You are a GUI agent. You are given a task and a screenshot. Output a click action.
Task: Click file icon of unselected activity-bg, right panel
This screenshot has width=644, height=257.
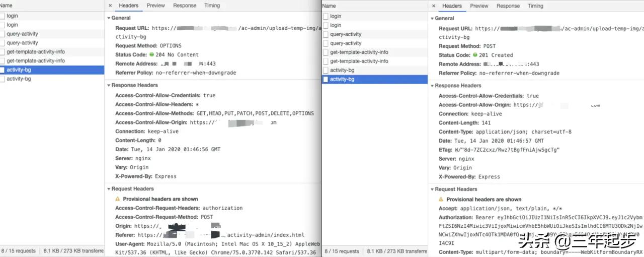coord(326,70)
